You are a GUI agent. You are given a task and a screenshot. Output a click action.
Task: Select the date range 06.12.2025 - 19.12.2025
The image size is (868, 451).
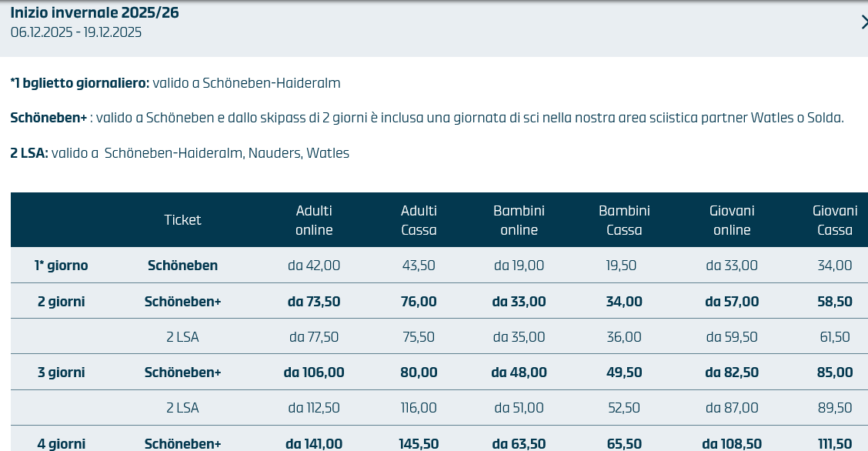tap(76, 32)
